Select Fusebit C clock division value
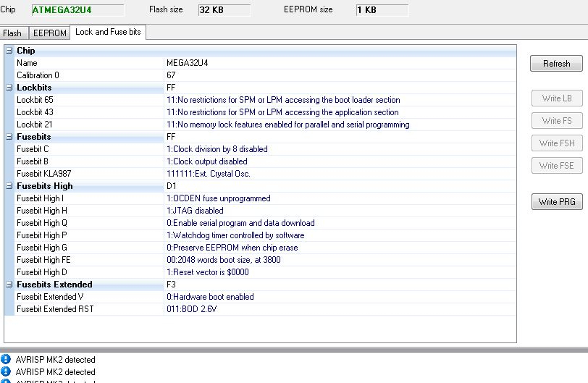This screenshot has height=383, width=588. pos(340,149)
